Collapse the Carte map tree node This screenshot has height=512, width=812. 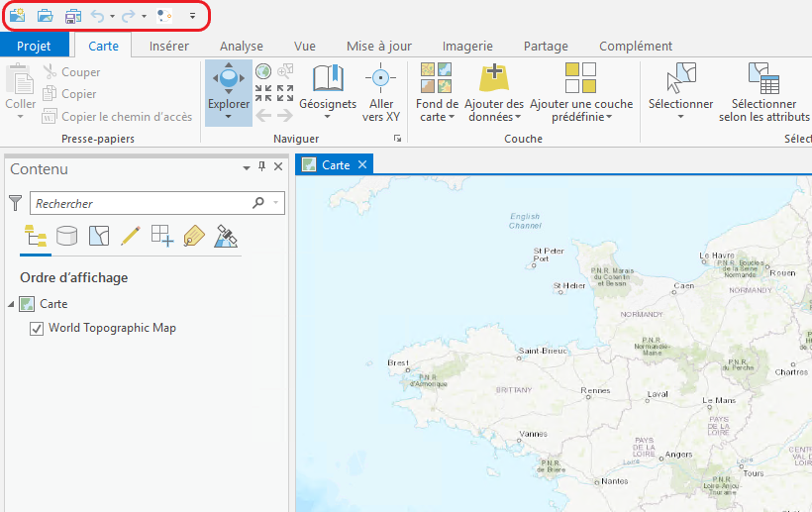[x=11, y=304]
